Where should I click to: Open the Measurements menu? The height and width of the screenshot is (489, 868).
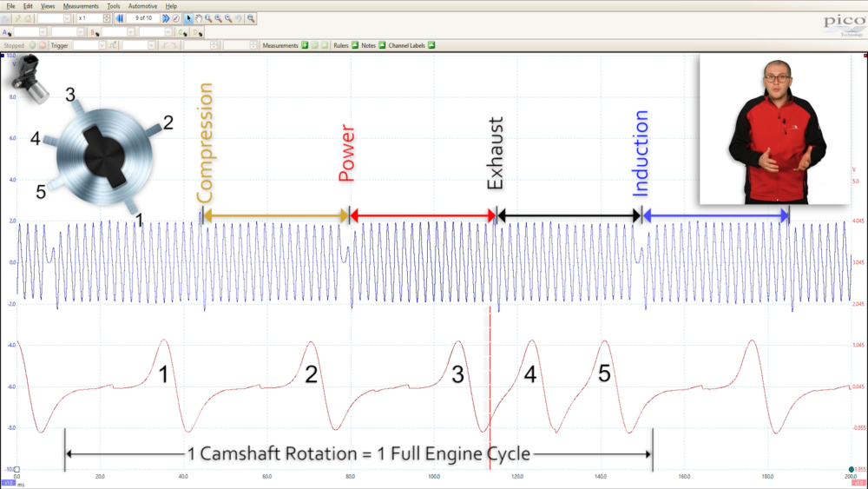coord(81,6)
